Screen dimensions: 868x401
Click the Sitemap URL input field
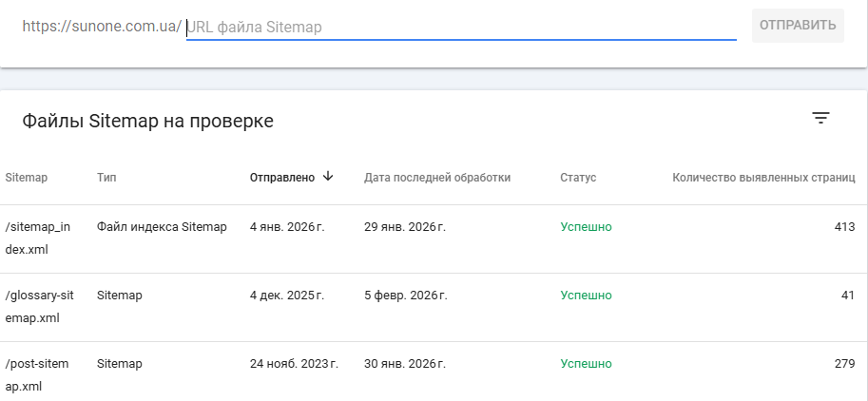[461, 28]
